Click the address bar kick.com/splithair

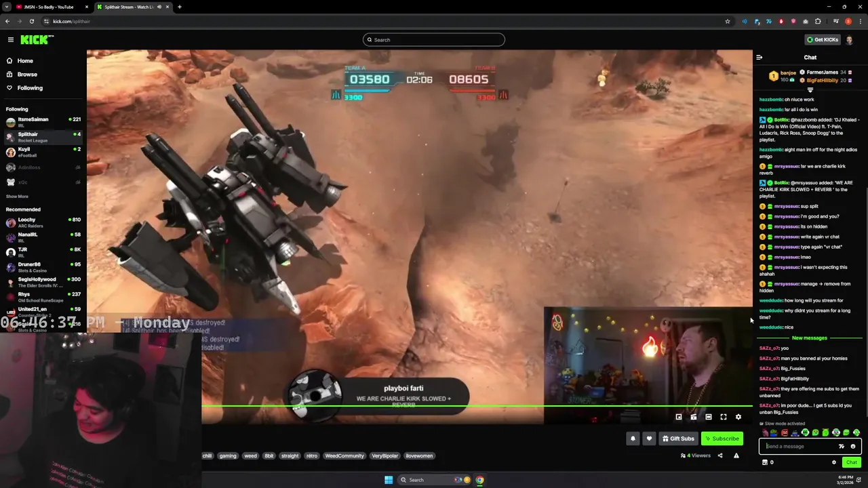tap(387, 22)
